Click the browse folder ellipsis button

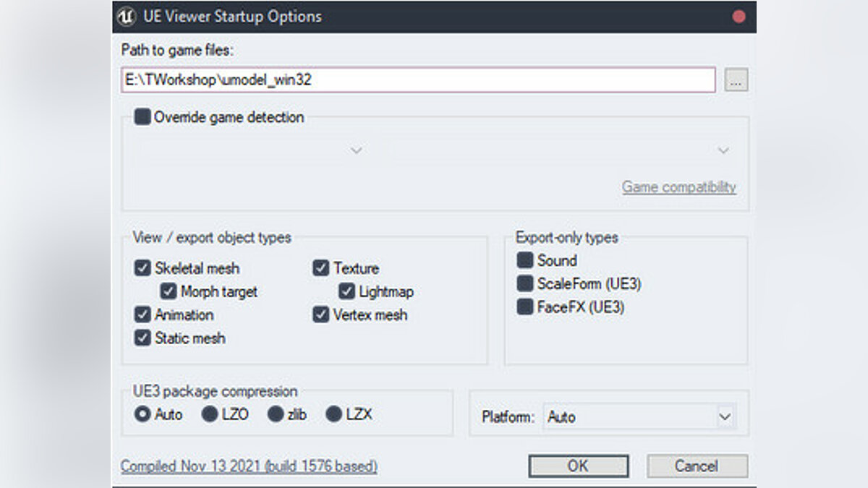pos(736,81)
